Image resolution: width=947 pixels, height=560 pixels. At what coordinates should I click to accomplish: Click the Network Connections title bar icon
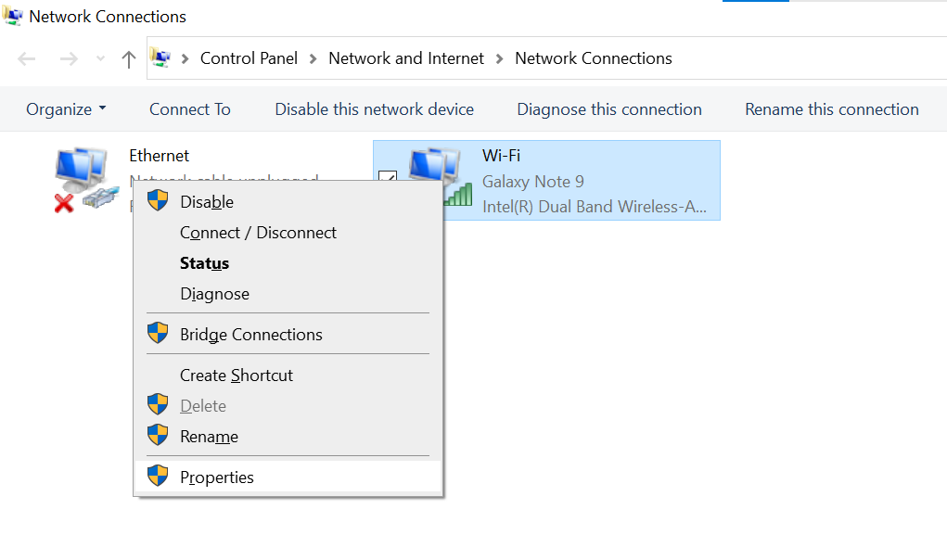tap(13, 16)
